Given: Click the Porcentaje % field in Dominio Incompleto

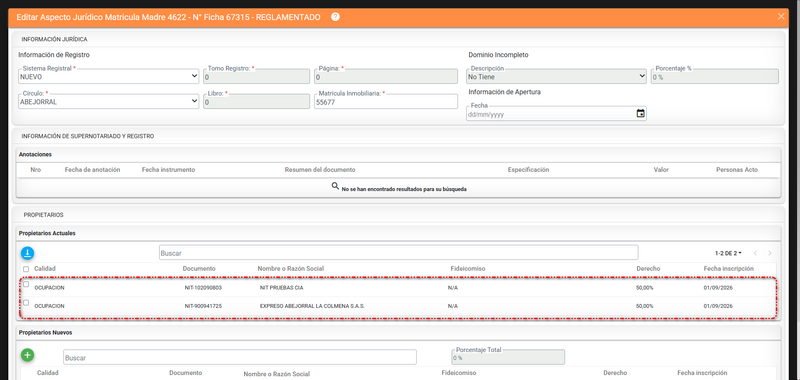Looking at the screenshot, I should (x=715, y=76).
